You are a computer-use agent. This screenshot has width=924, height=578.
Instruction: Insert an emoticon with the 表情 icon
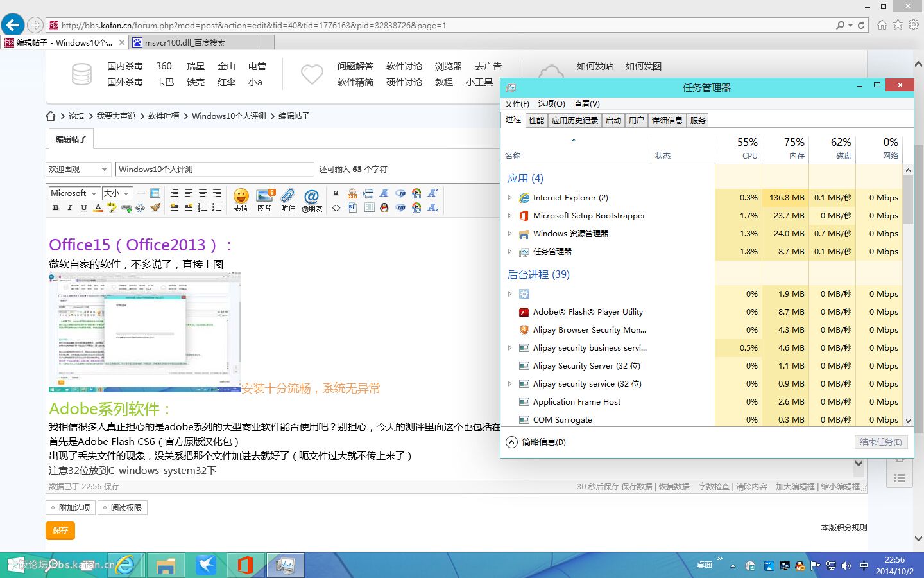[x=241, y=200]
